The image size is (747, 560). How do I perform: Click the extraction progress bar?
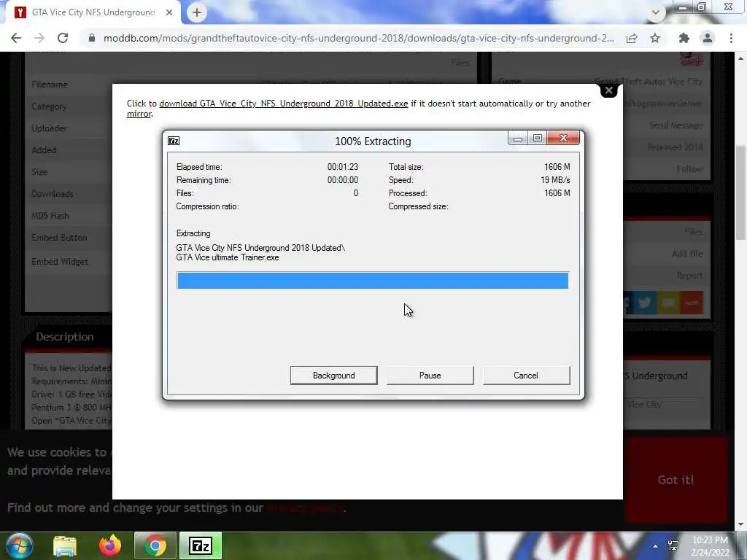click(373, 281)
